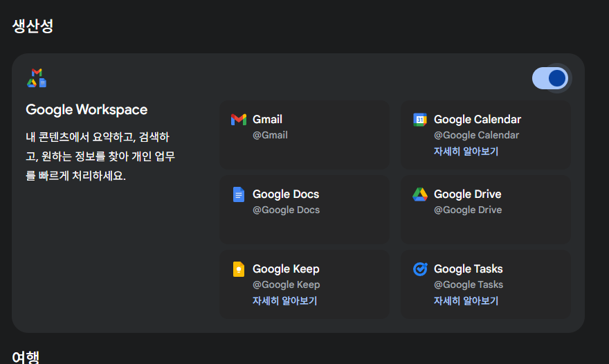Click the Google Calendar title text

tap(478, 119)
